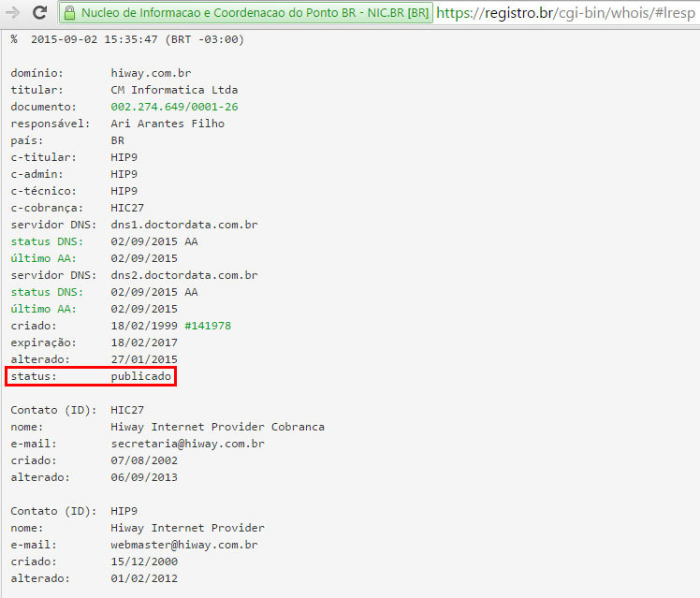
Task: Click the 'documento:' field label
Action: pos(44,107)
